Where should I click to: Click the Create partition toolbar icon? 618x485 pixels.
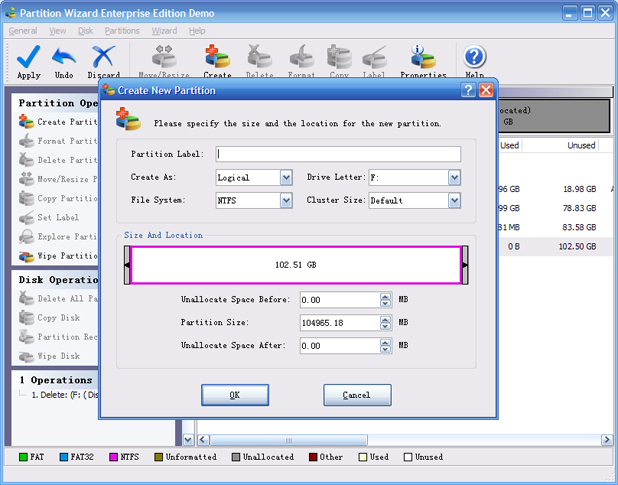tap(217, 57)
